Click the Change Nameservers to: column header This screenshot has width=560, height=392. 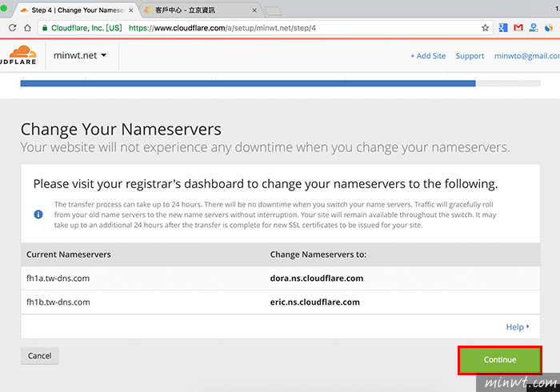[x=318, y=254]
